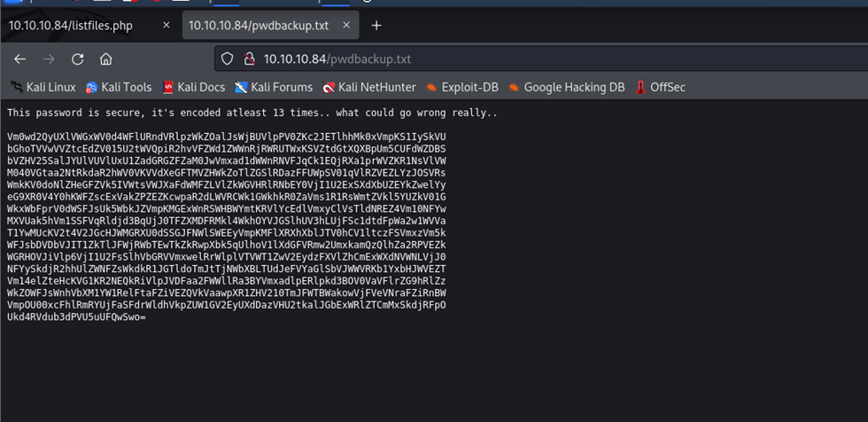868x422 pixels.
Task: Open the Google Hacking DB bookmark
Action: tap(566, 87)
